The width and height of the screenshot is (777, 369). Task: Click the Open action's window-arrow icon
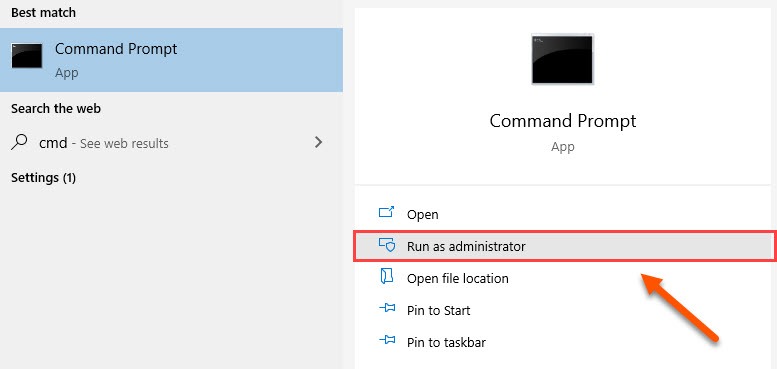386,212
